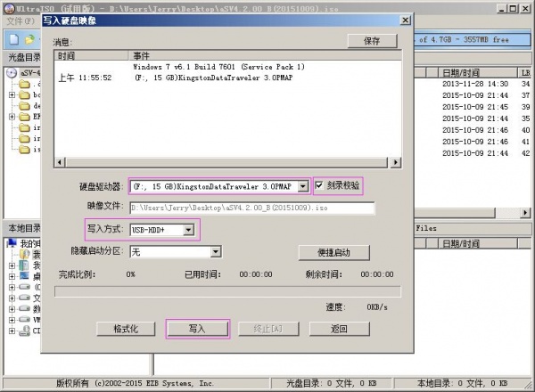The height and width of the screenshot is (392, 535).
Task: Select the disc icon of the aSV root node
Action: click(12, 73)
